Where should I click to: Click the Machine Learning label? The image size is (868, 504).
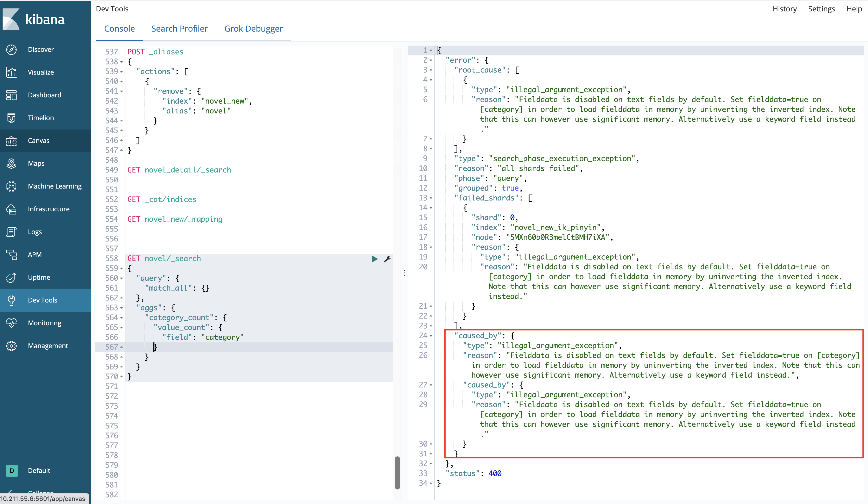pyautogui.click(x=55, y=186)
